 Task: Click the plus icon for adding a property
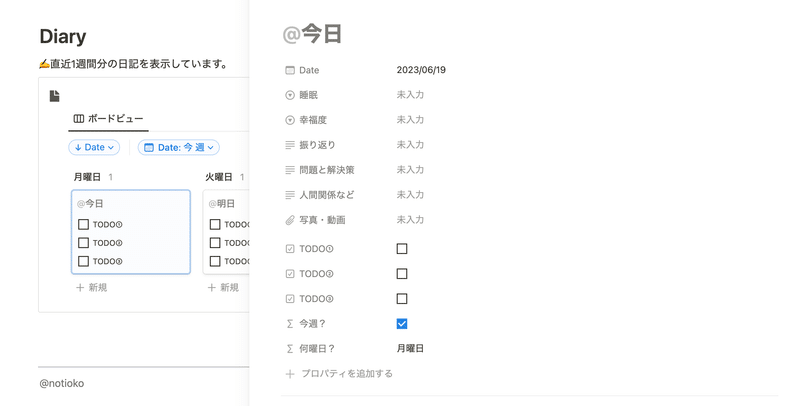[x=290, y=374]
